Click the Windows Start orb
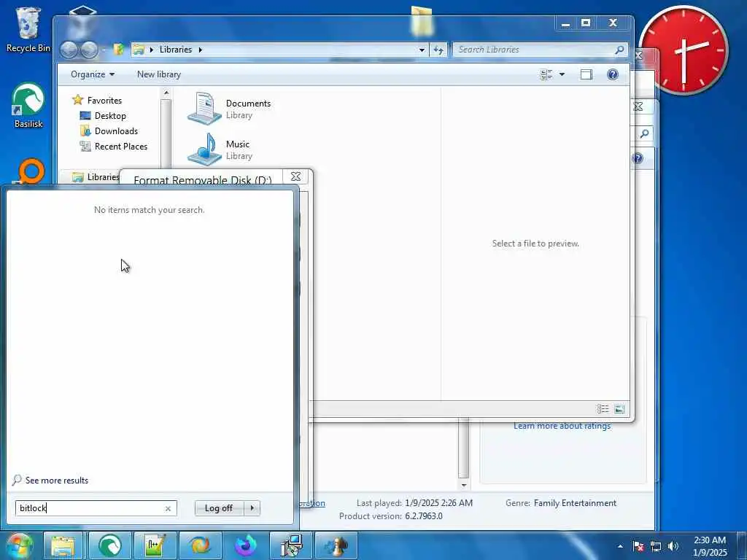747x560 pixels. (x=18, y=545)
